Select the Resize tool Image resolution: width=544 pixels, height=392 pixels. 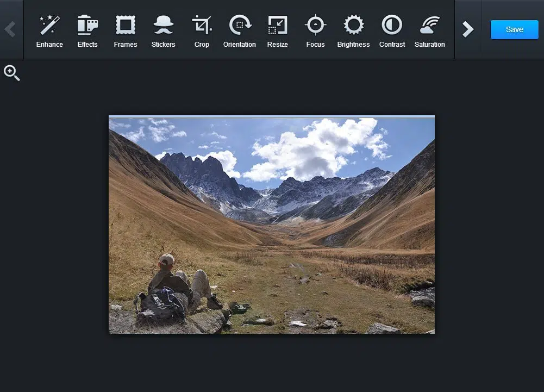point(277,26)
